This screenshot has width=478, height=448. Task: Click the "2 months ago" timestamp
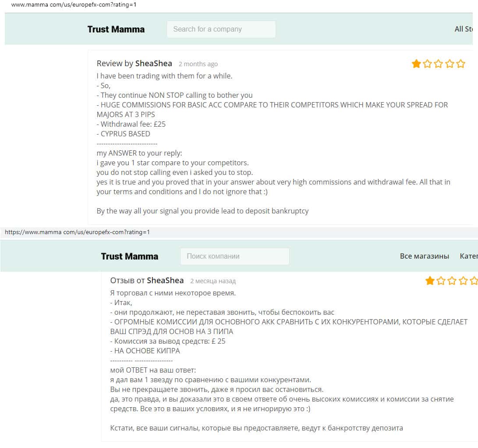point(198,64)
